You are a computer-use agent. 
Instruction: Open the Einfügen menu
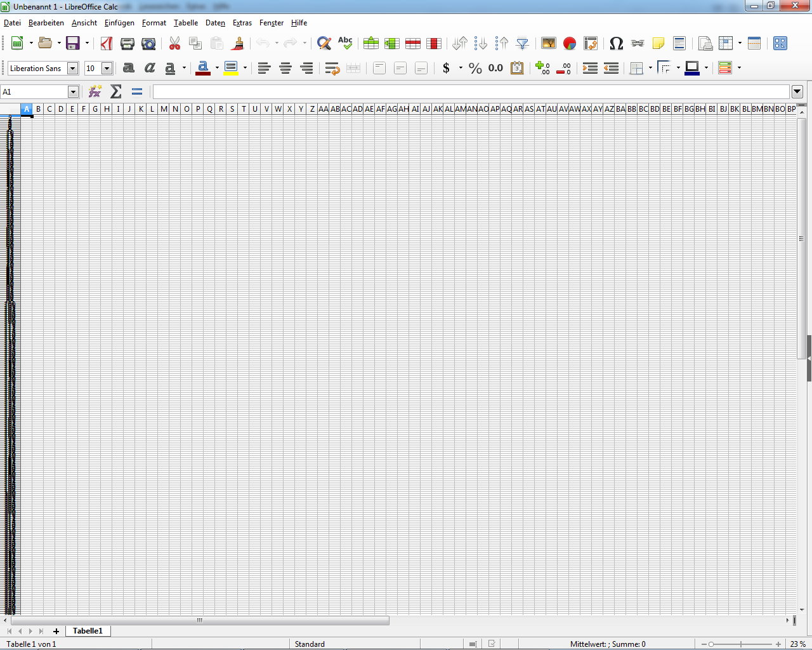click(119, 23)
